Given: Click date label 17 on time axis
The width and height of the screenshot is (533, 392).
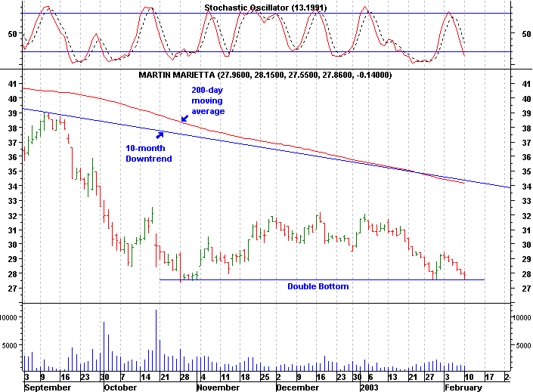Looking at the screenshot, I should 489,377.
